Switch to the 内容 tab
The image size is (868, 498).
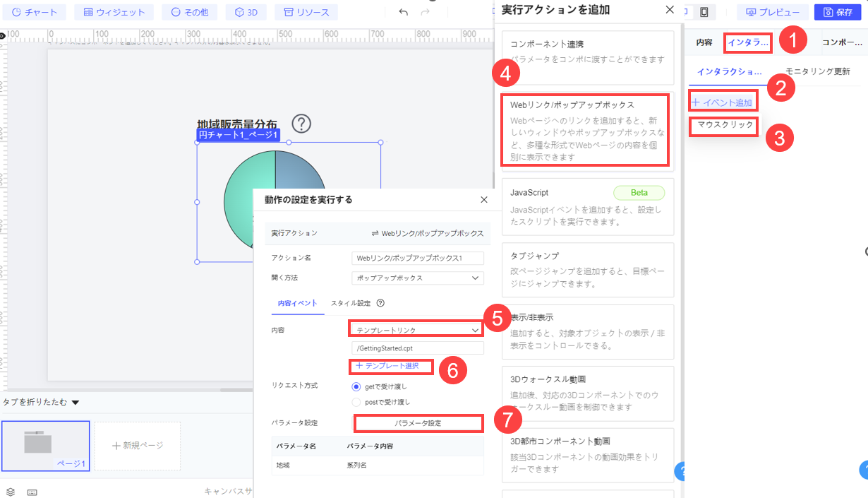[704, 42]
